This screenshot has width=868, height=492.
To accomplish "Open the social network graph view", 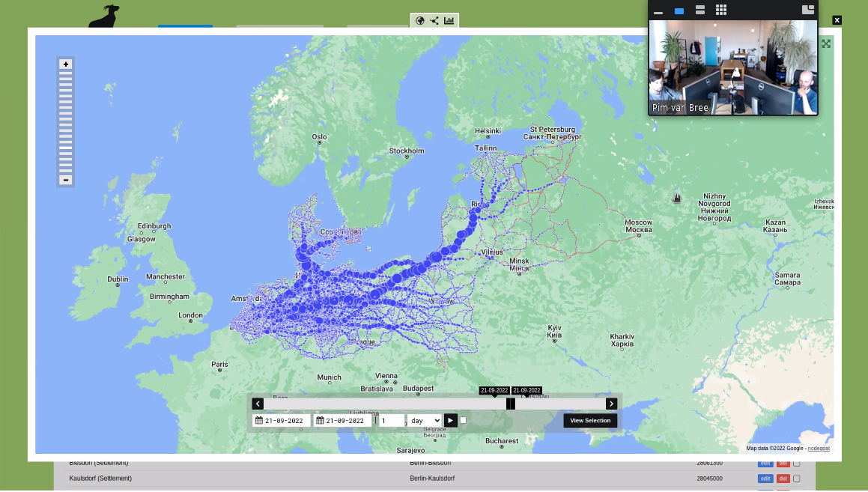I will pyautogui.click(x=434, y=20).
